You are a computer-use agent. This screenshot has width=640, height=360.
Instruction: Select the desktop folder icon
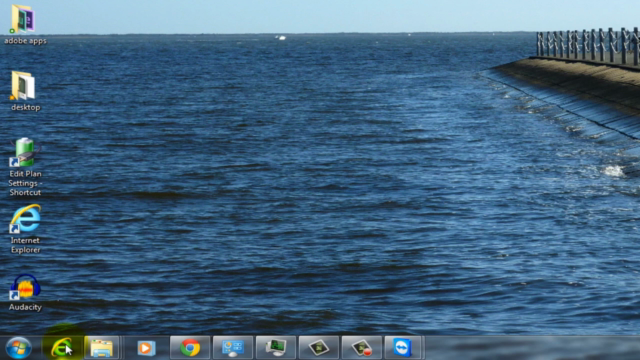tap(23, 86)
